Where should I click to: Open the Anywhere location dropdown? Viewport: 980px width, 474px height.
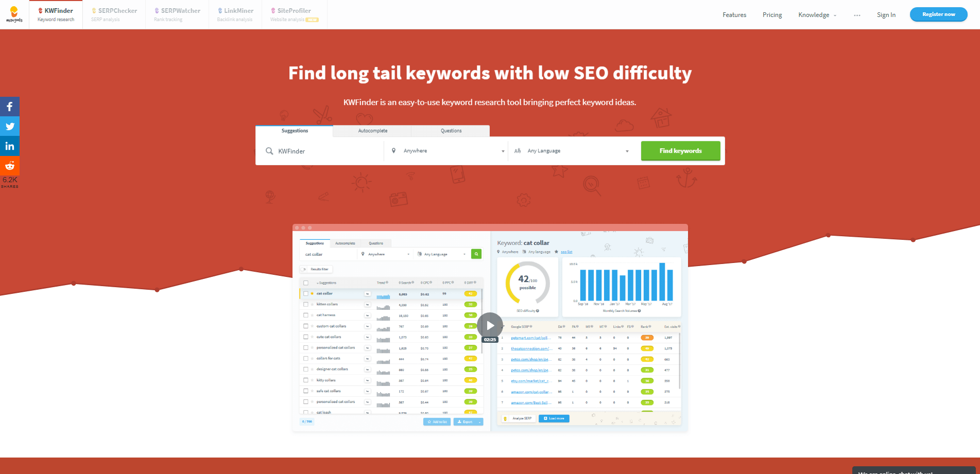[446, 151]
